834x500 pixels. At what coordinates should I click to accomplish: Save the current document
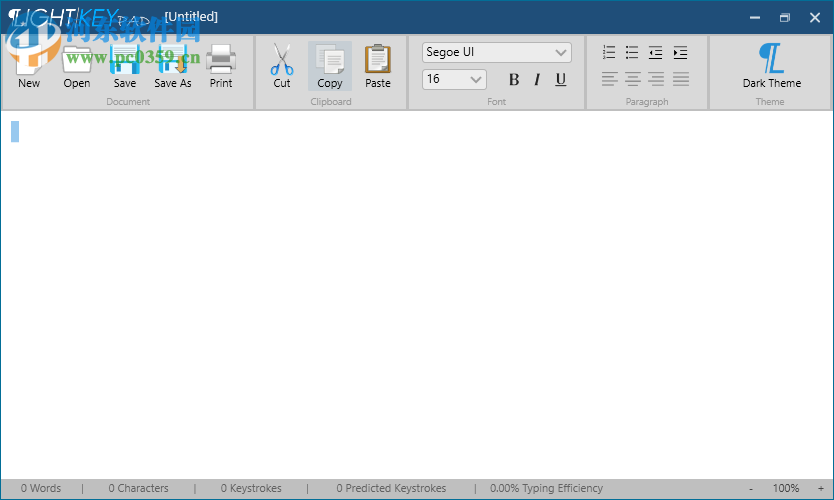coord(124,66)
